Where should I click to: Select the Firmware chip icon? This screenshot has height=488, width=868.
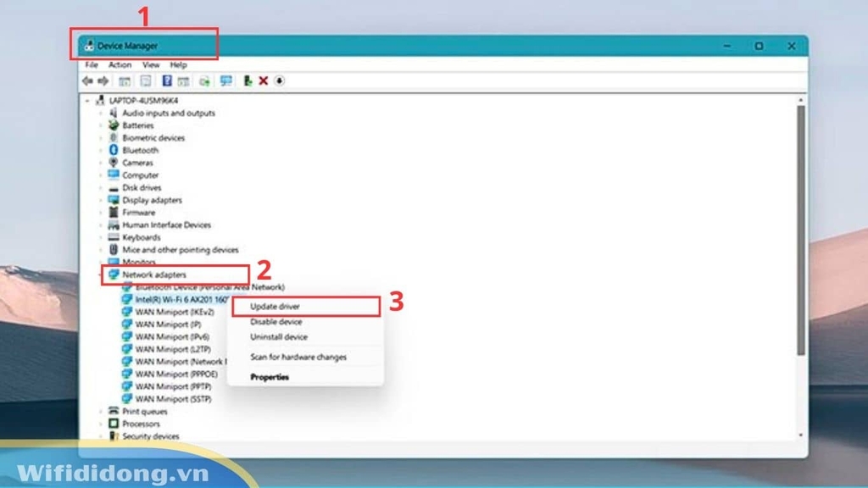click(x=114, y=212)
